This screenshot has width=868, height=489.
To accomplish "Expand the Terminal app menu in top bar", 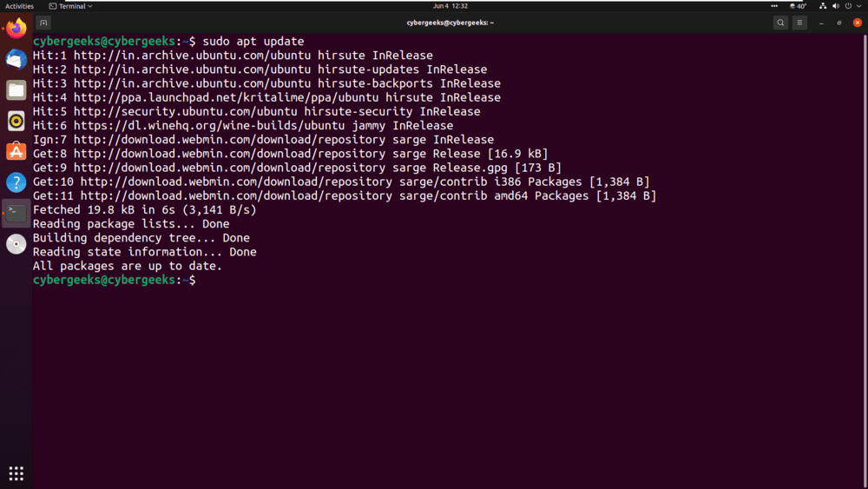I will 71,6.
